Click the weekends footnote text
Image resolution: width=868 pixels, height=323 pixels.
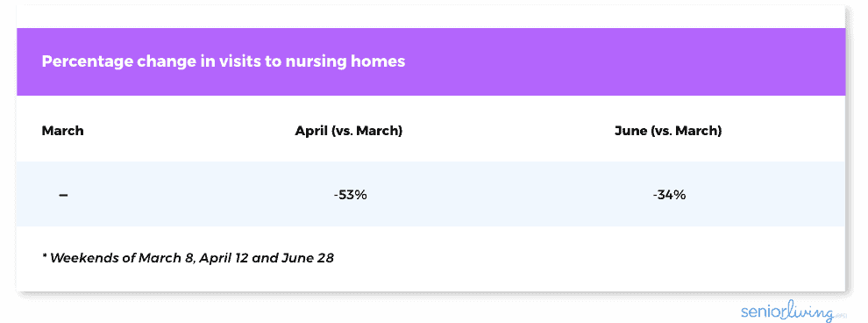(188, 258)
